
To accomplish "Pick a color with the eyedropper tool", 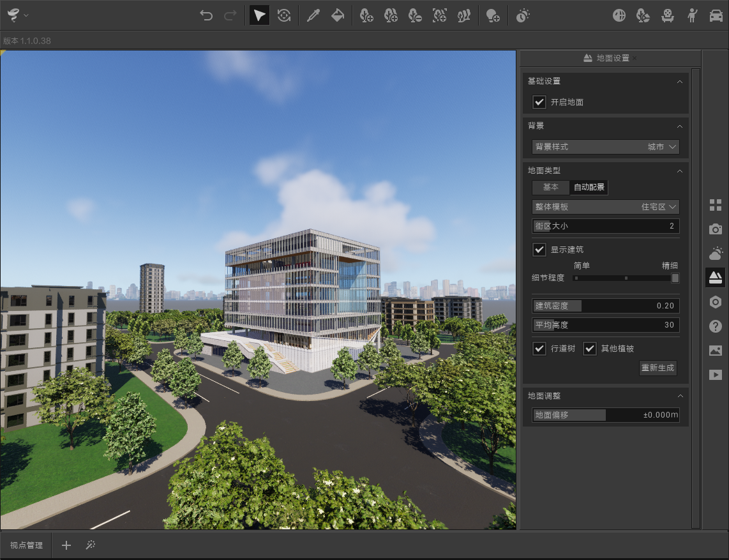I will coord(313,15).
